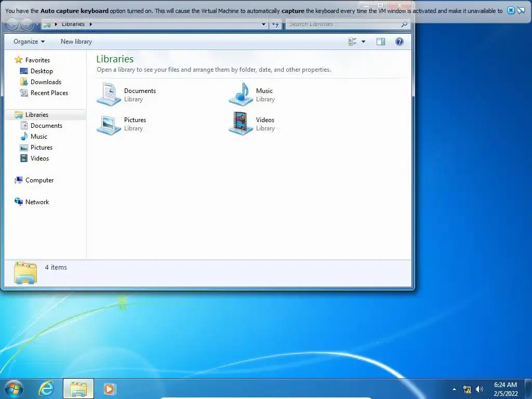Select Computer in navigation pane
This screenshot has height=399, width=532.
39,180
